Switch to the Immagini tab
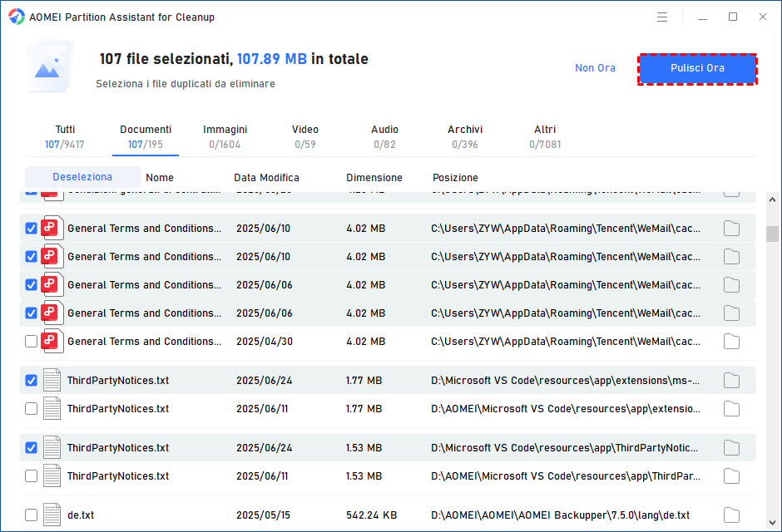 tap(225, 136)
